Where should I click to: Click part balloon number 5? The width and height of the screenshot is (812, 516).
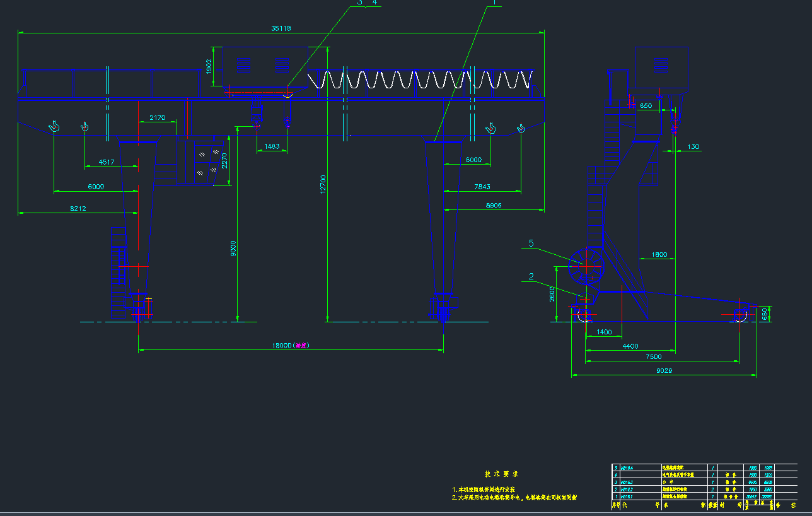click(x=531, y=243)
